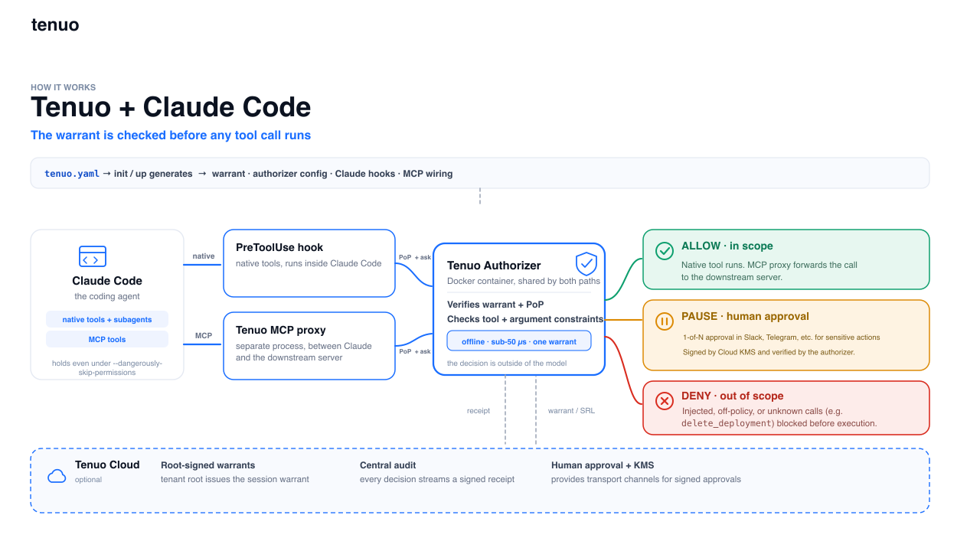Click the "tenuo.yaml" file name
980x551 pixels.
tap(72, 174)
